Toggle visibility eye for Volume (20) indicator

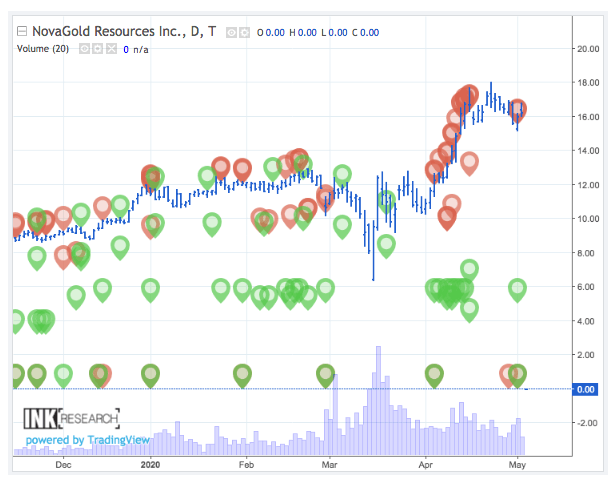[x=84, y=49]
